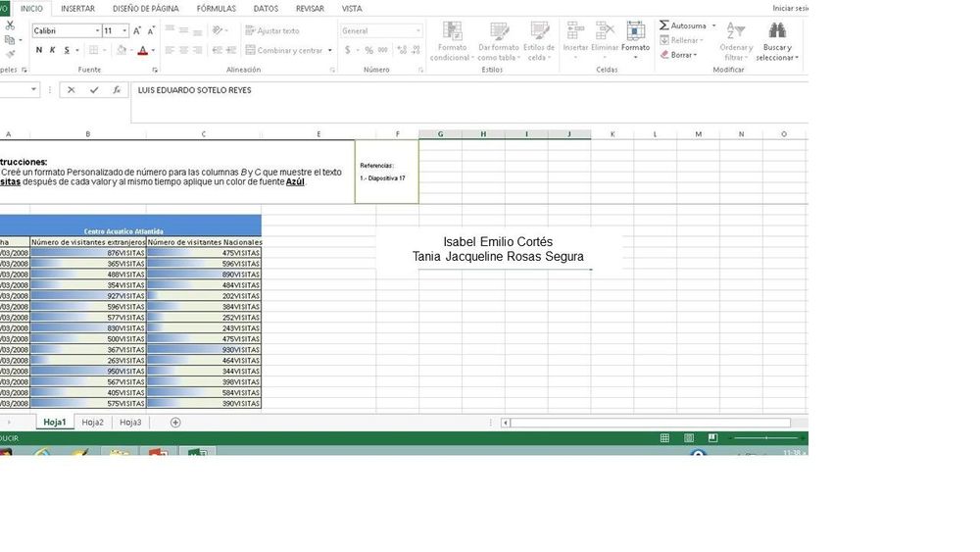Click the Formato cells icon
Screen dimensions: 980x552
[635, 32]
